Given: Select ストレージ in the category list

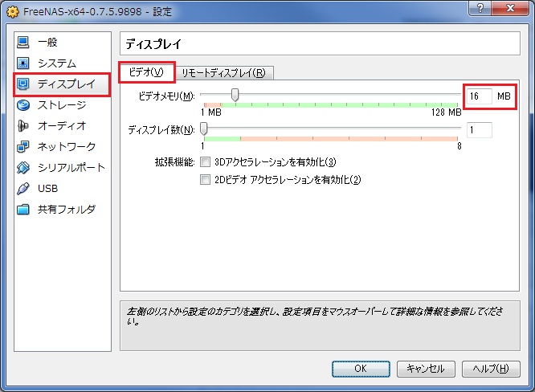Looking at the screenshot, I should tap(62, 105).
